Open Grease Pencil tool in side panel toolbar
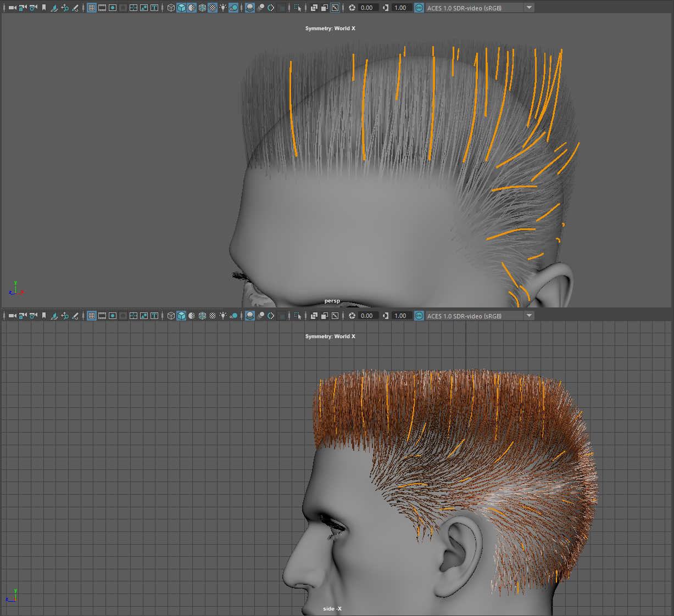Screen dimensions: 674x616 75,316
